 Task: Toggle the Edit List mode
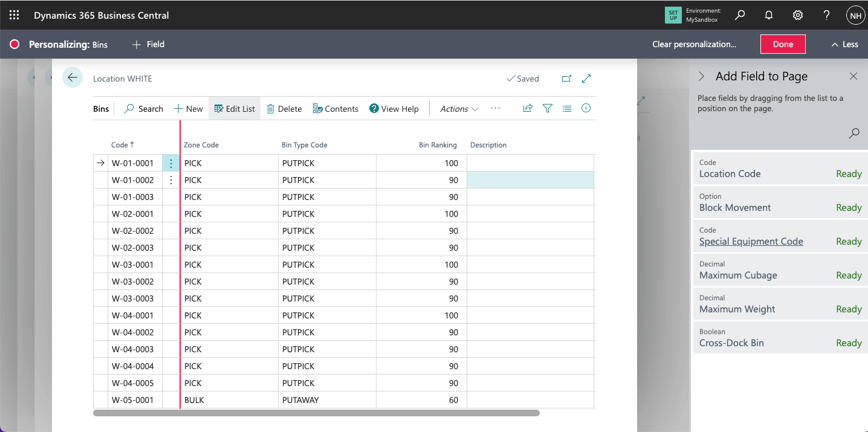click(235, 109)
